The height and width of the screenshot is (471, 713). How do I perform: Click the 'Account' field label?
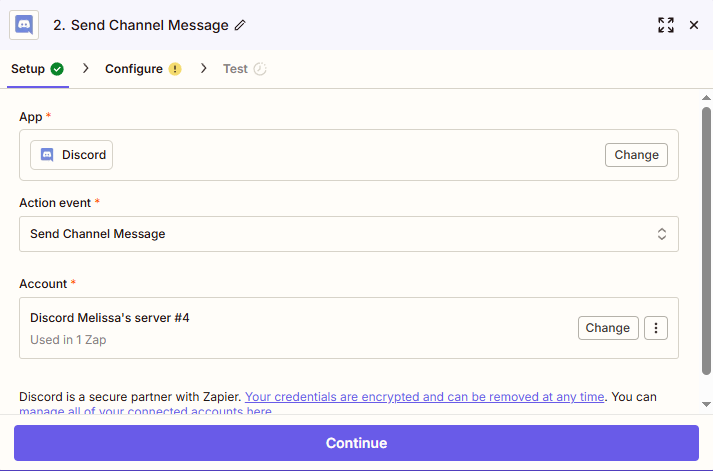pos(43,284)
